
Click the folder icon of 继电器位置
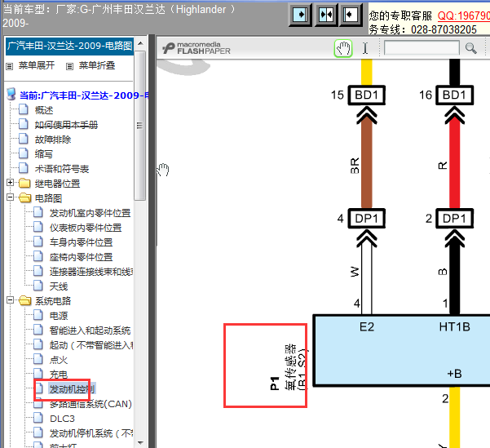tap(24, 183)
